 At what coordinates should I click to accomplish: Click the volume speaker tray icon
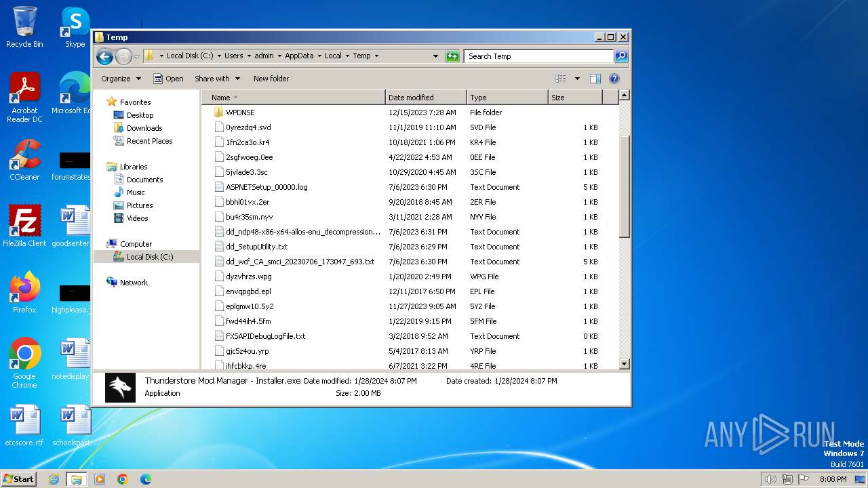pos(770,479)
